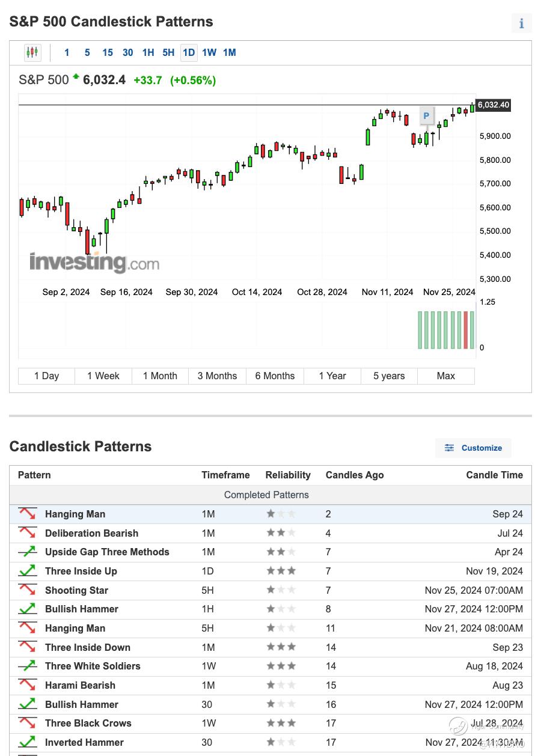Click bearish arrow icon for Harami Bearish
This screenshot has height=756, width=535.
[27, 684]
